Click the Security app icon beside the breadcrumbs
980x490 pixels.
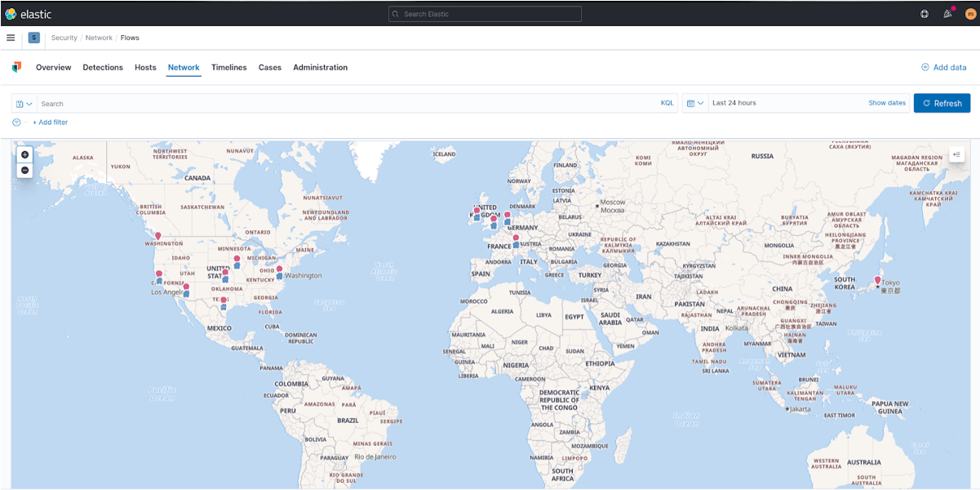[x=33, y=38]
